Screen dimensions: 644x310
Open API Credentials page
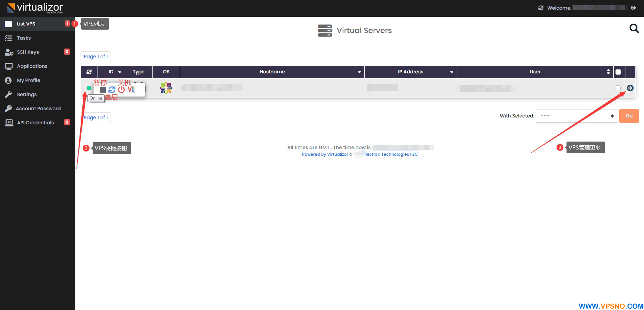coord(38,123)
